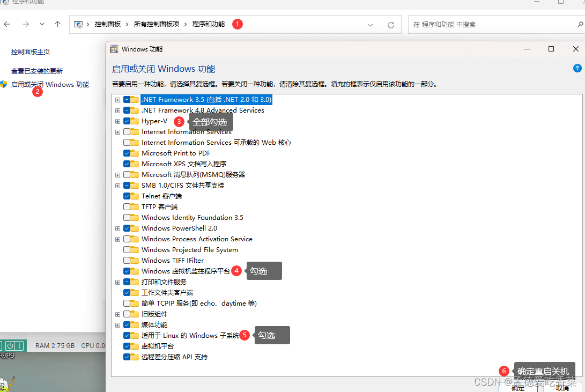This screenshot has width=585, height=392.
Task: Click folder icon beside 旧版组件
Action: 135,314
